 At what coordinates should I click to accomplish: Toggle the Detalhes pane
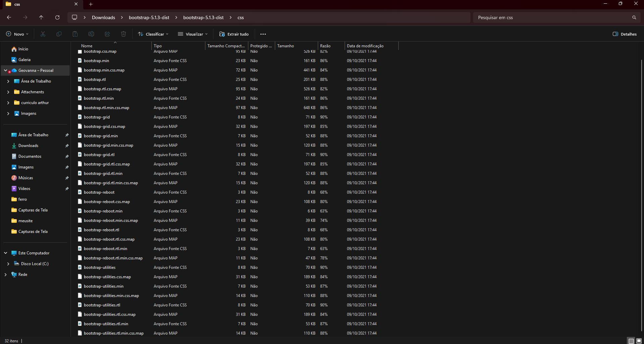click(625, 34)
